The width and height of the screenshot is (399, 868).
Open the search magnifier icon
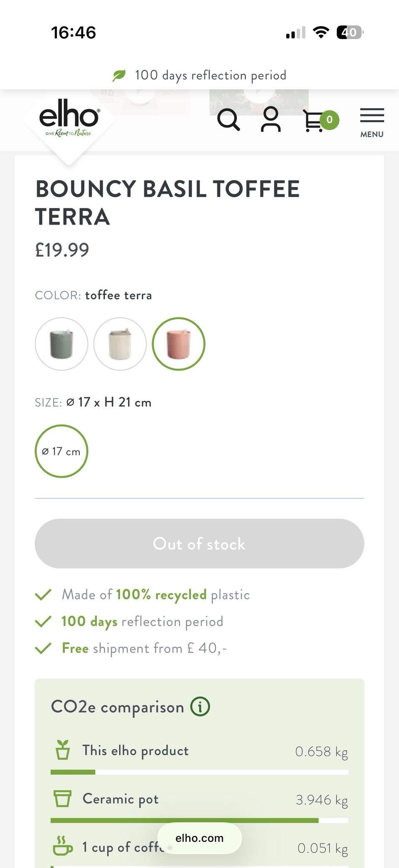pyautogui.click(x=229, y=120)
